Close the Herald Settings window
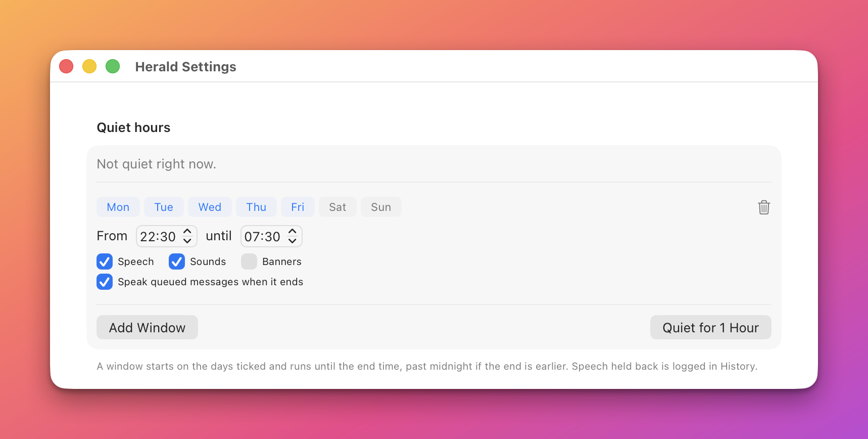This screenshot has width=868, height=439. (66, 66)
